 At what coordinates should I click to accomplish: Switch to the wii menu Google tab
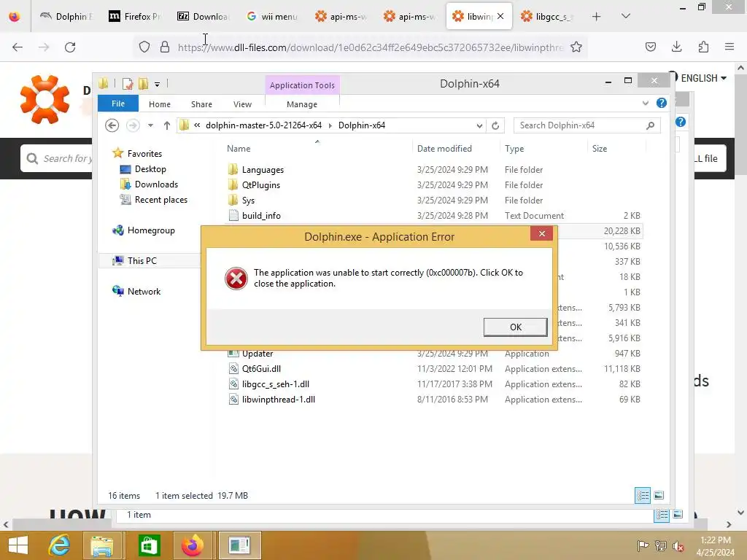pyautogui.click(x=272, y=16)
